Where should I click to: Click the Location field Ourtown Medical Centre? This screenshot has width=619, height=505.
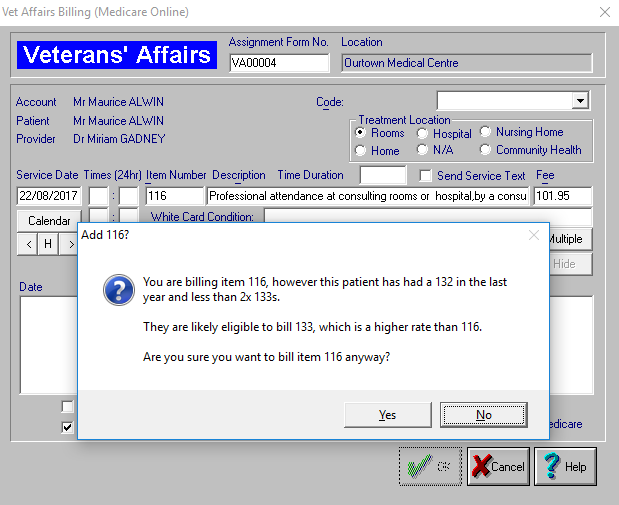point(467,63)
